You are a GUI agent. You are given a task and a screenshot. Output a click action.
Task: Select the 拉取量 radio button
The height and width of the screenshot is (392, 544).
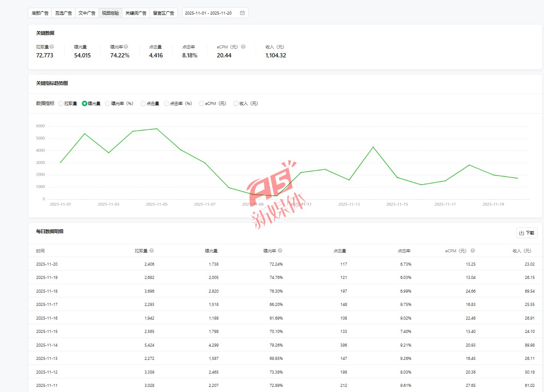pyautogui.click(x=61, y=103)
